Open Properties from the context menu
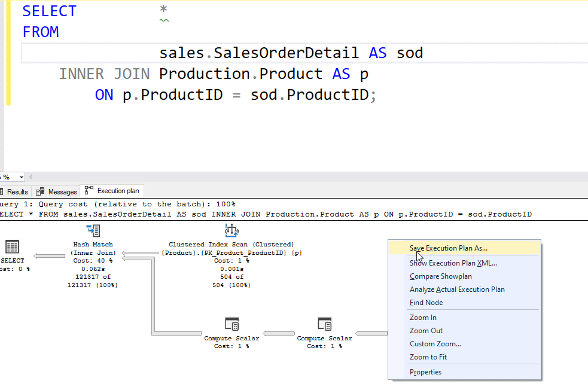The height and width of the screenshot is (384, 588). [x=425, y=372]
